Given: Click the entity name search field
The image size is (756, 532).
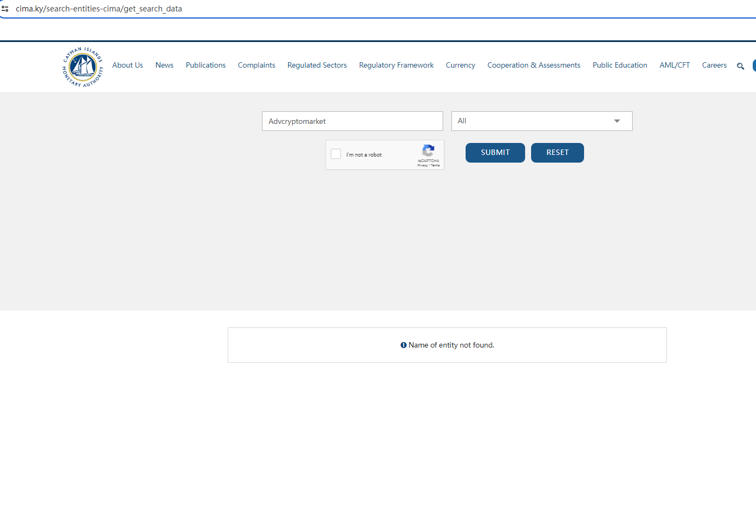Looking at the screenshot, I should pos(352,121).
